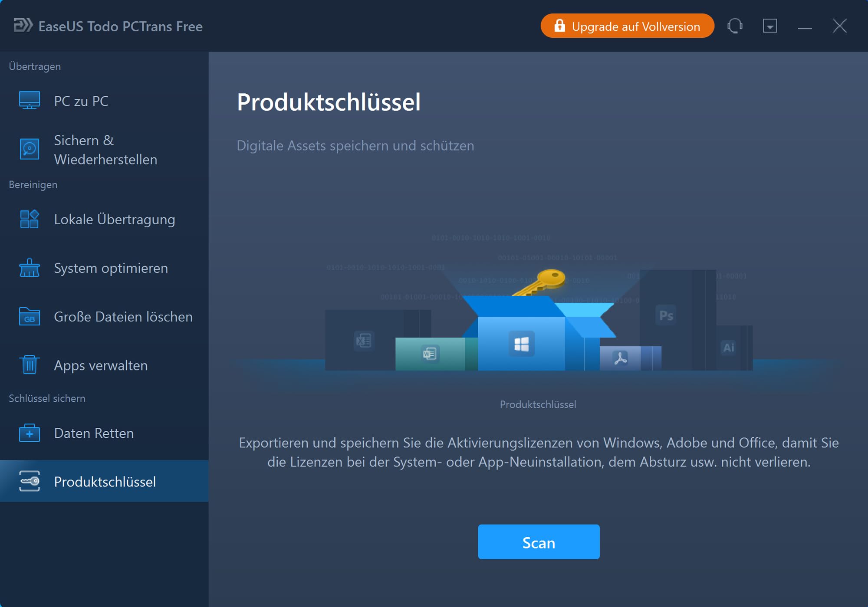This screenshot has height=607, width=868.
Task: Select the Produktschlüssel sidebar entry
Action: point(104,481)
